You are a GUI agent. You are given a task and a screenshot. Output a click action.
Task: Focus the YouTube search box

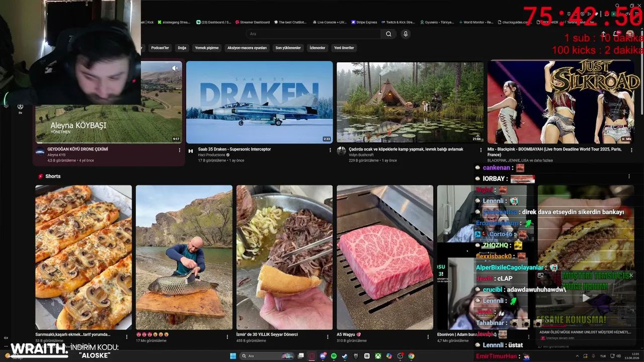[313, 34]
